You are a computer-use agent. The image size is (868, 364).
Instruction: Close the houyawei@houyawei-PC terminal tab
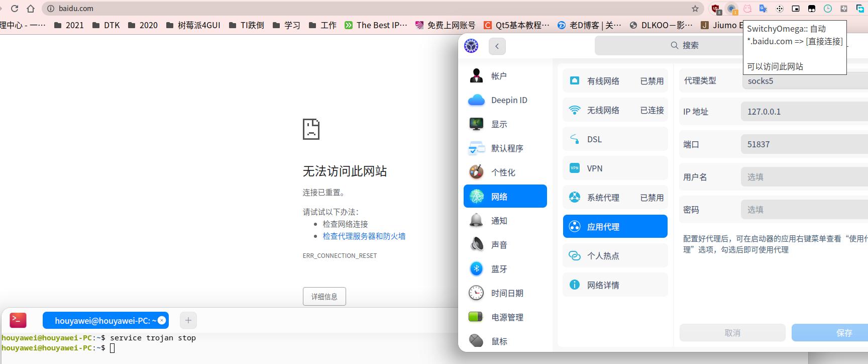pyautogui.click(x=162, y=320)
